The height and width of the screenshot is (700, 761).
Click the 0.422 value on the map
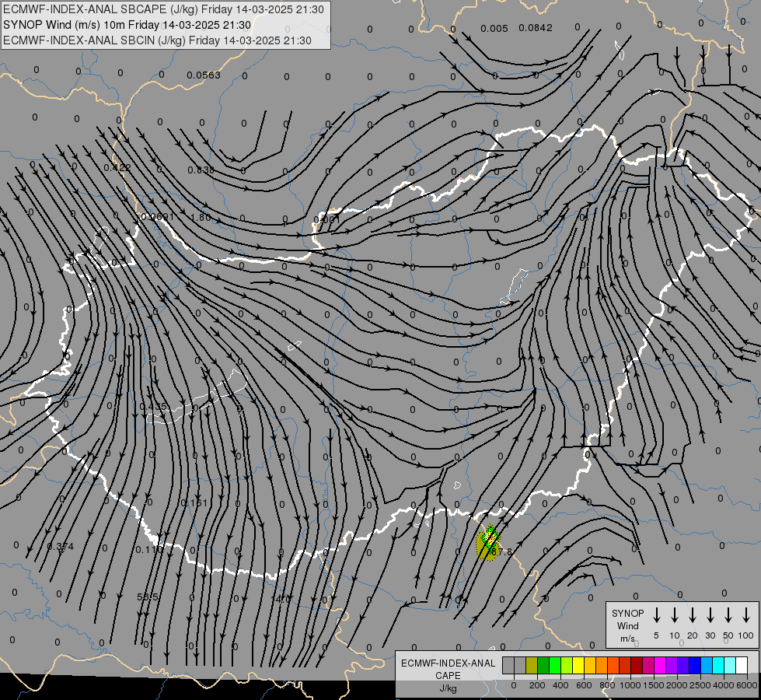117,167
